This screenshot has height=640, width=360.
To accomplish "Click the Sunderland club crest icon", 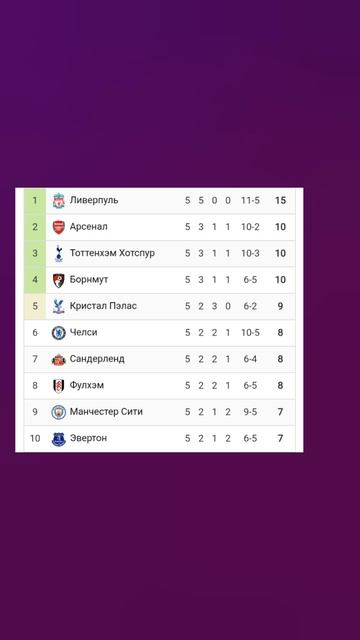I will (x=59, y=359).
